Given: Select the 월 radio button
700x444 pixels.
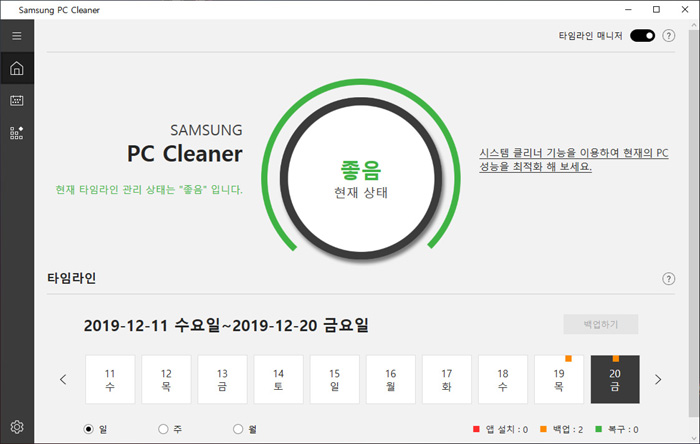Looking at the screenshot, I should click(238, 429).
